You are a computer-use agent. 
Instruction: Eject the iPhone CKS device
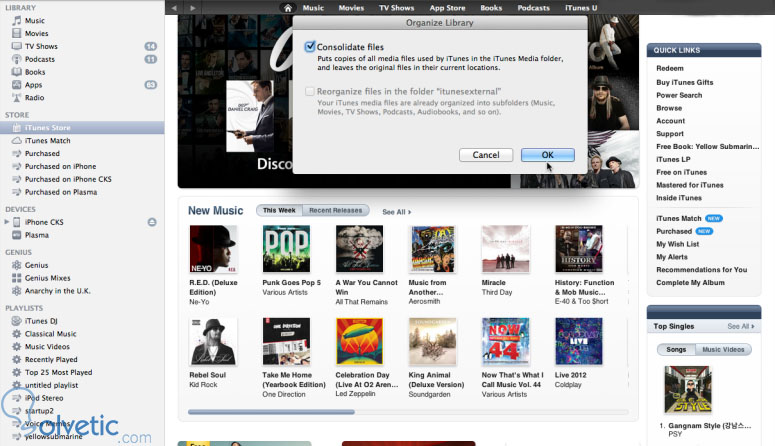point(152,222)
